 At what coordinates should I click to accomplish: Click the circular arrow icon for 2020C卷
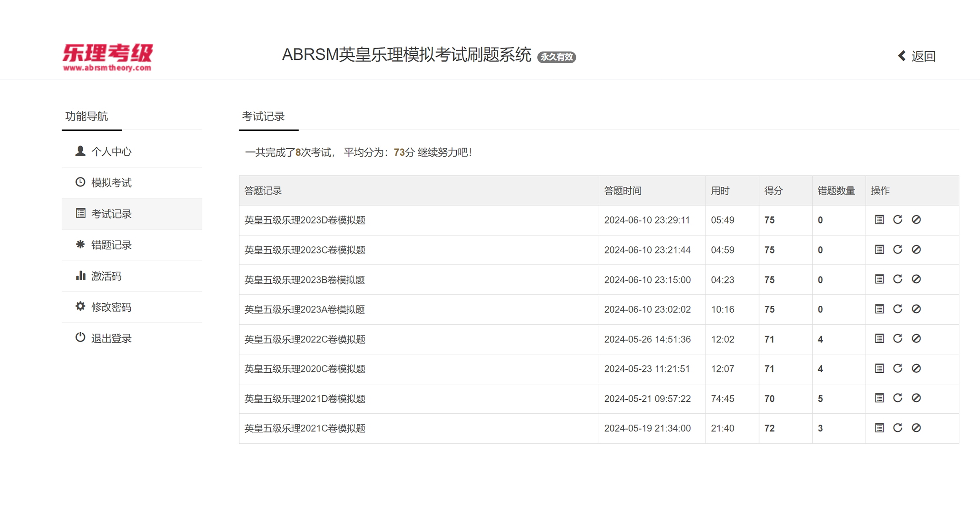point(898,369)
